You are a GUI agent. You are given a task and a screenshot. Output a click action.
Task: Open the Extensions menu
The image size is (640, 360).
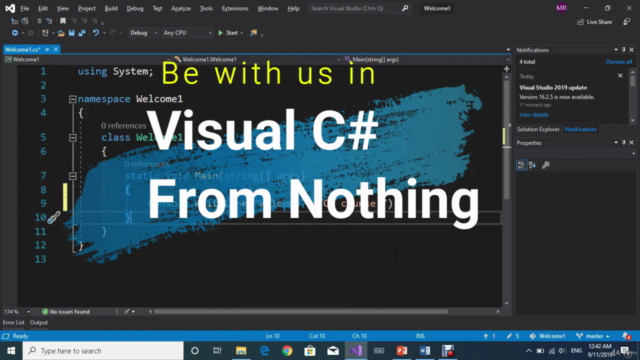[x=235, y=8]
